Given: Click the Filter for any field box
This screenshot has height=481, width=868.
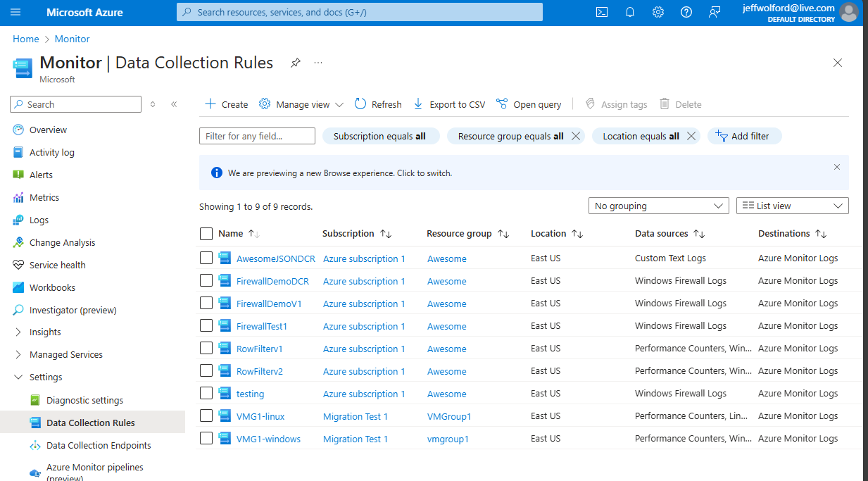Looking at the screenshot, I should coord(257,137).
